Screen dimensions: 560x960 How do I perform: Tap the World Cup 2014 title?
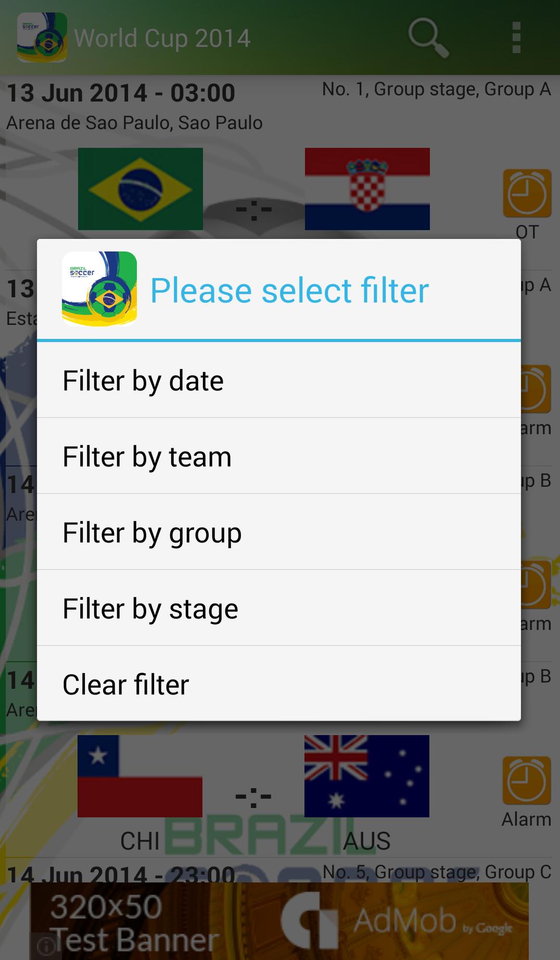coord(162,39)
